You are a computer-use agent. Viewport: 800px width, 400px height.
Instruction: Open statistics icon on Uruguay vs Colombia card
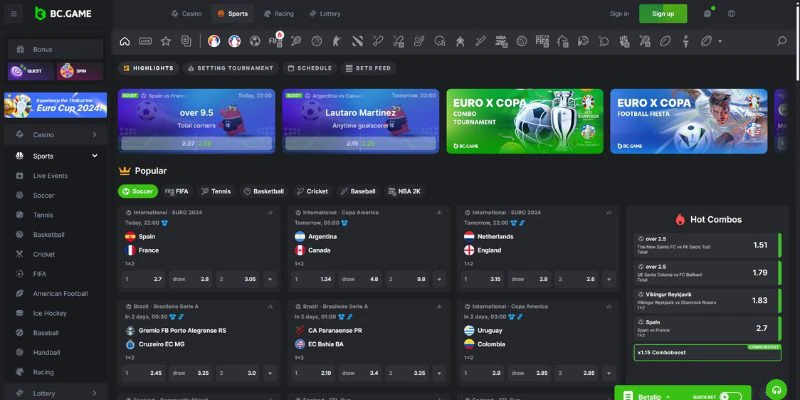pos(609,307)
